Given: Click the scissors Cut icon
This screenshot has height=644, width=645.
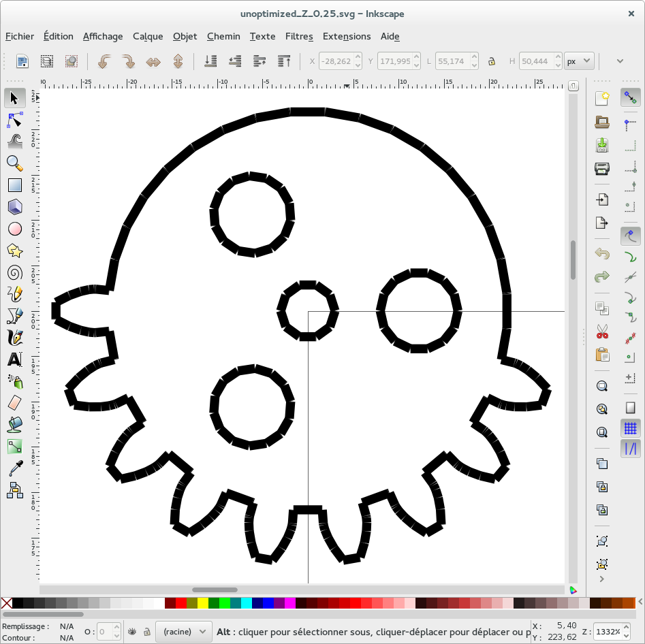Looking at the screenshot, I should coord(602,332).
